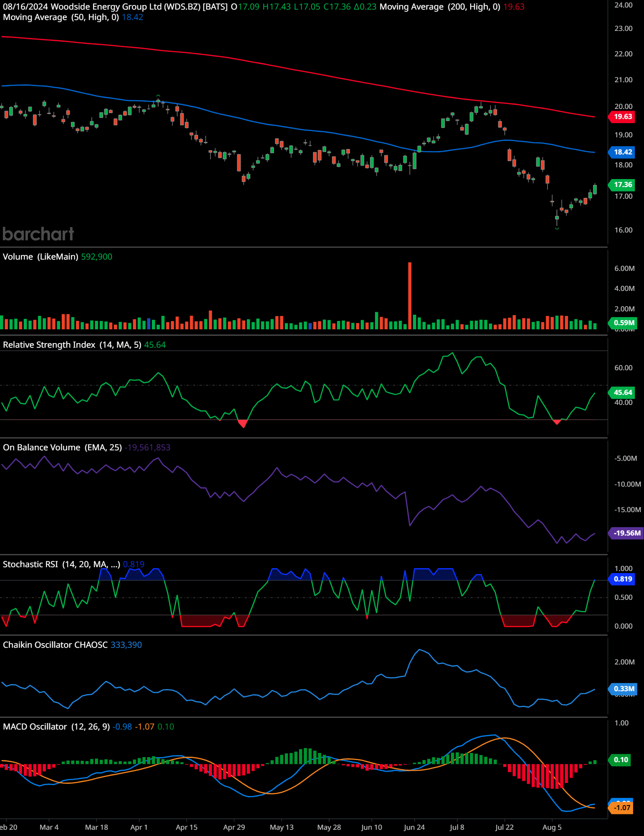Click the red 19.63 price axis label

point(622,116)
